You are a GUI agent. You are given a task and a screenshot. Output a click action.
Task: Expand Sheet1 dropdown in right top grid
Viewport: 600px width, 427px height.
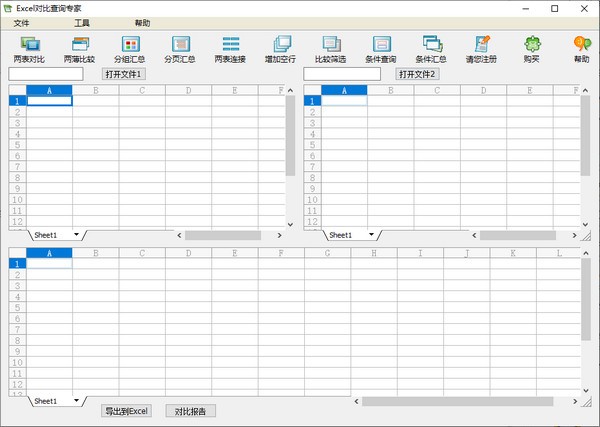tap(371, 234)
